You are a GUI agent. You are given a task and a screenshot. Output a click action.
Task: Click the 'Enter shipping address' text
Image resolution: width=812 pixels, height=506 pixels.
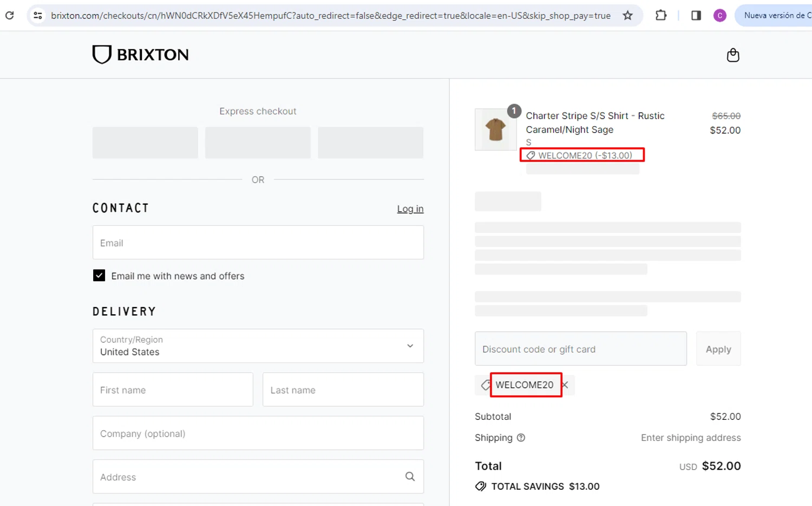click(691, 438)
